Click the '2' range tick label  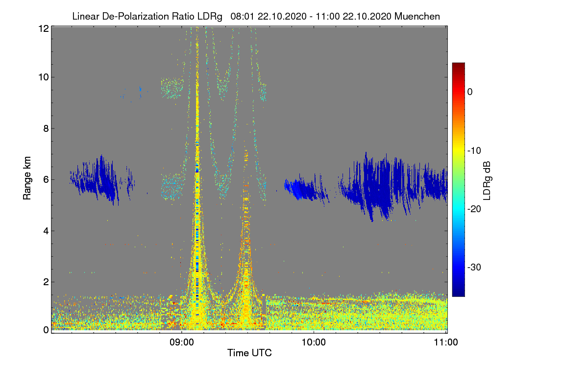pyautogui.click(x=46, y=282)
